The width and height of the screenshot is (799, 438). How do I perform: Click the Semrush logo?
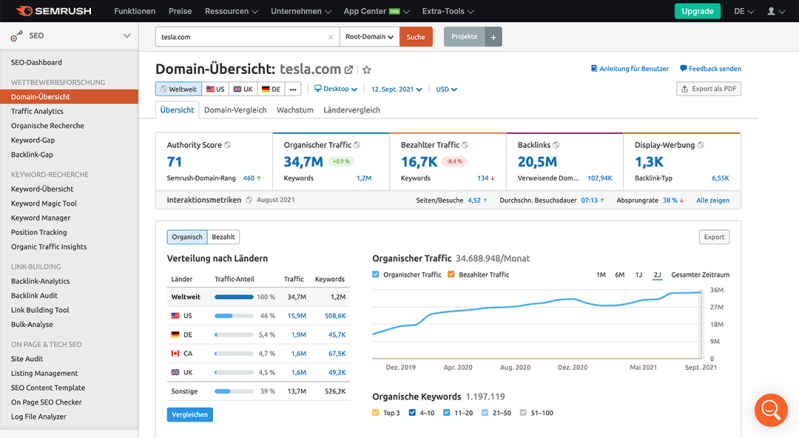pos(54,11)
